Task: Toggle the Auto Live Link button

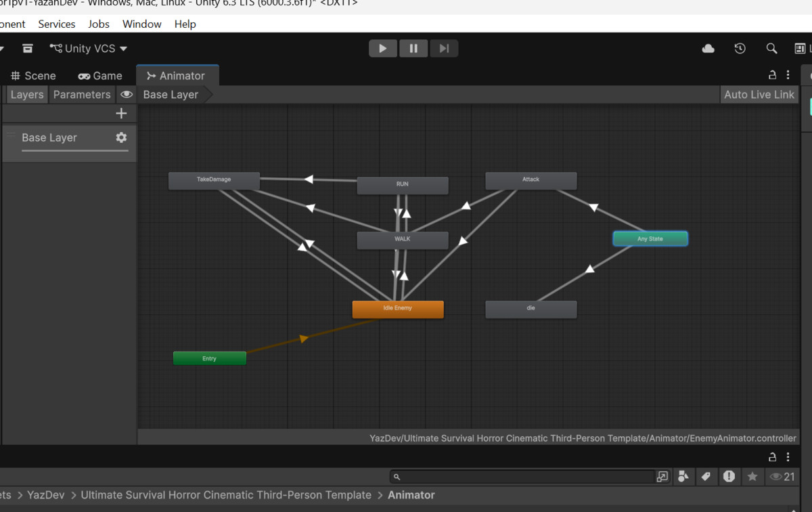Action: pyautogui.click(x=759, y=95)
